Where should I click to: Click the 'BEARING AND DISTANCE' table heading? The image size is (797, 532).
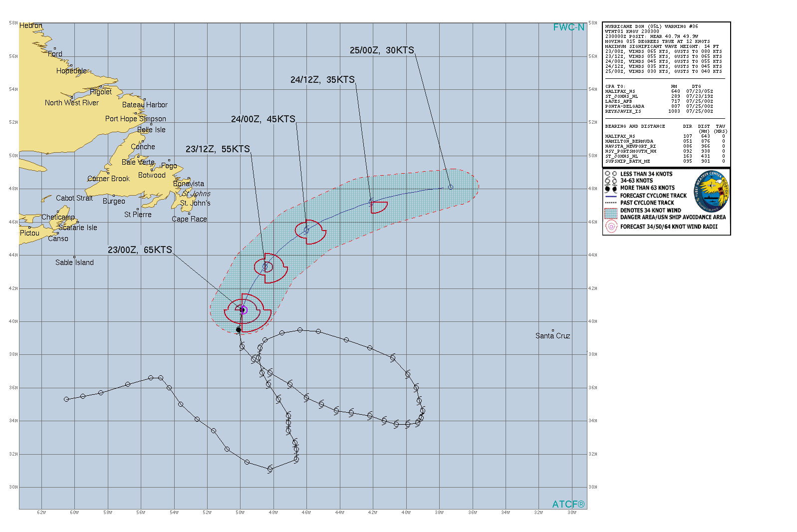coord(635,126)
